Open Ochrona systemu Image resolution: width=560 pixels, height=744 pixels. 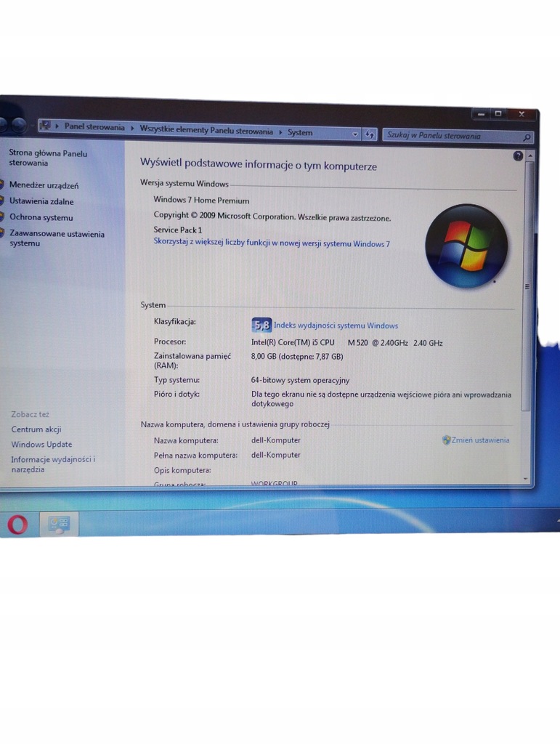point(41,217)
